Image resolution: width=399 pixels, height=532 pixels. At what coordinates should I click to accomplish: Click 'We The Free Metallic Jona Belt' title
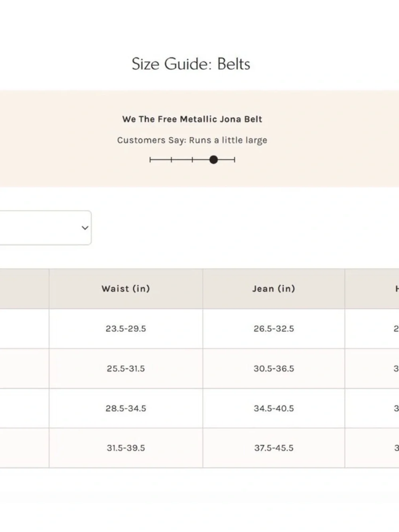tap(192, 119)
